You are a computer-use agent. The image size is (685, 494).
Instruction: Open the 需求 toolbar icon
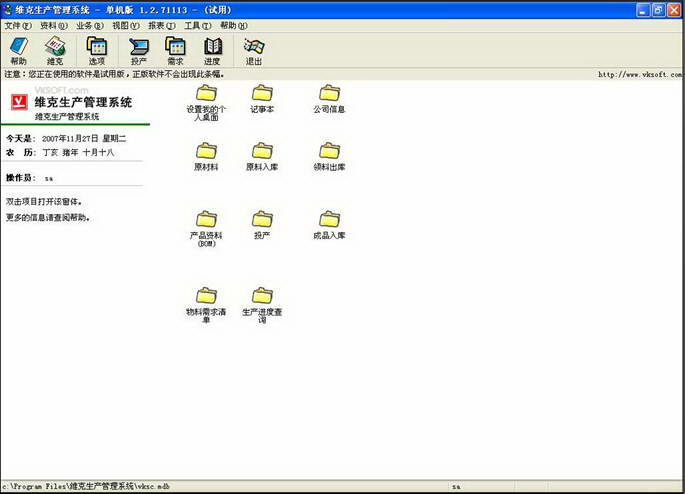[x=175, y=51]
